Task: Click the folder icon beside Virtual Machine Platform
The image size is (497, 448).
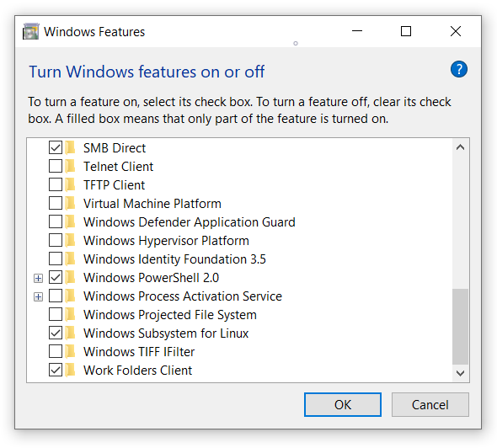Action: (71, 203)
